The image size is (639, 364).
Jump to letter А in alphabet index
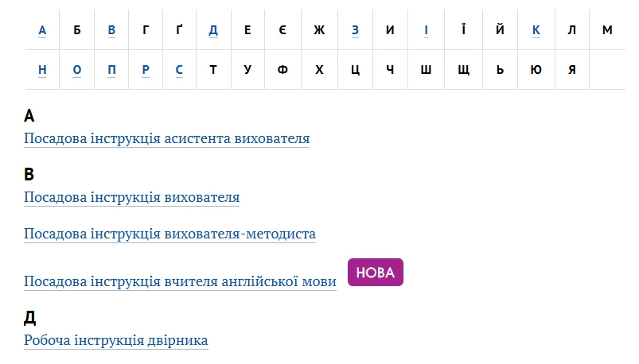tap(42, 30)
